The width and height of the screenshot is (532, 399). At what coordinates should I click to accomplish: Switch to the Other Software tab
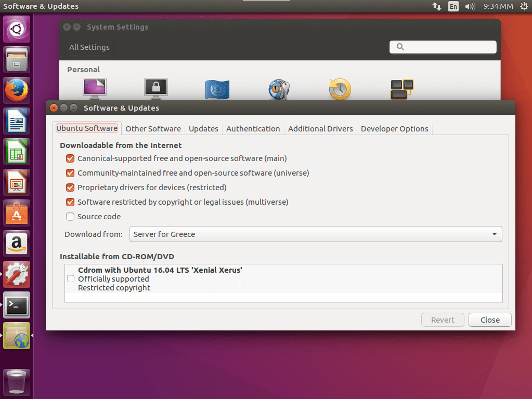point(153,128)
